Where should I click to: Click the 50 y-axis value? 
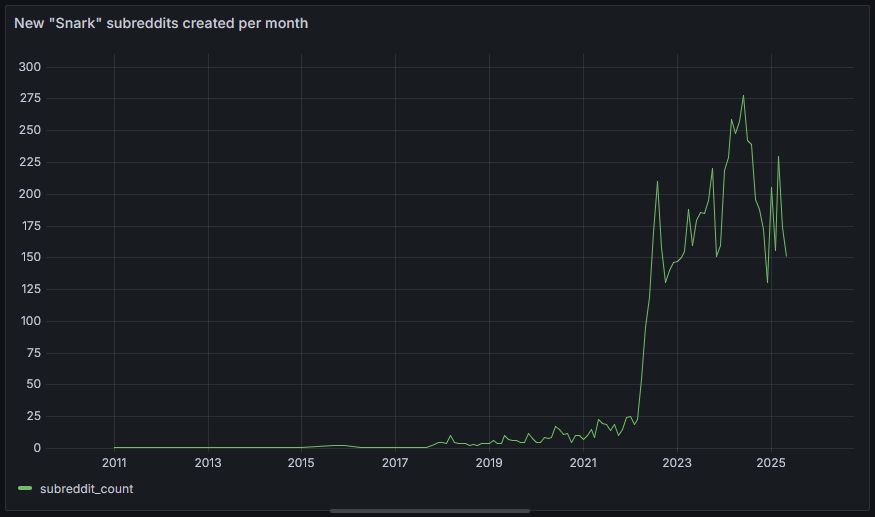33,384
